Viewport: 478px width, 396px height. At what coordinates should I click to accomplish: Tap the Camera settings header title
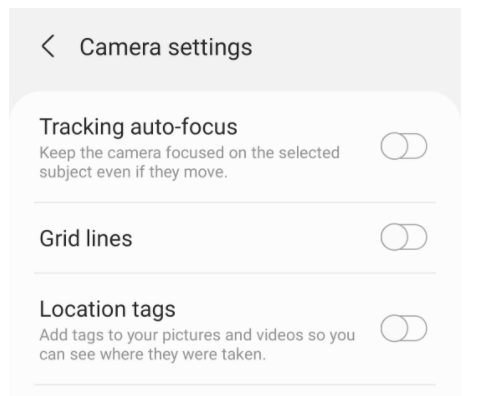click(x=166, y=47)
